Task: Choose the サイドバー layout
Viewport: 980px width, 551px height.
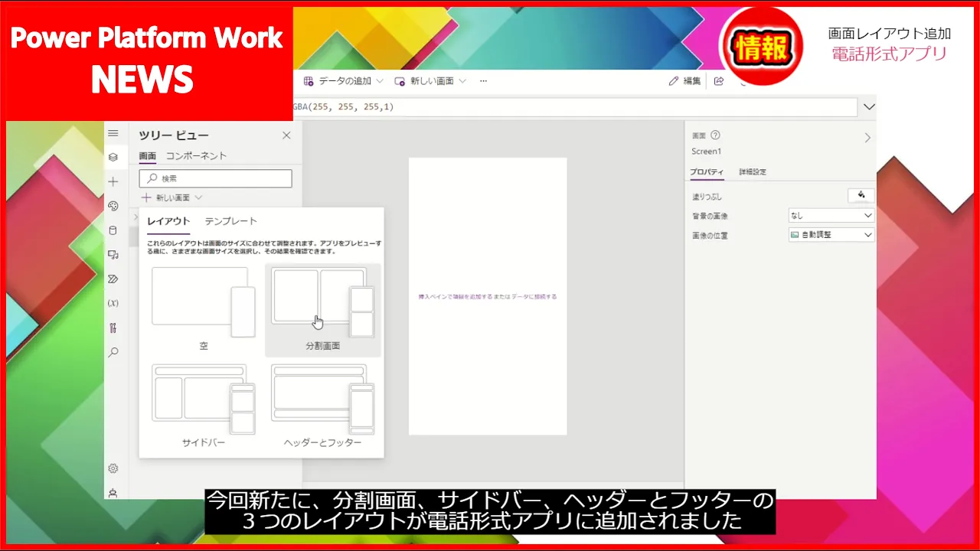Action: (204, 406)
